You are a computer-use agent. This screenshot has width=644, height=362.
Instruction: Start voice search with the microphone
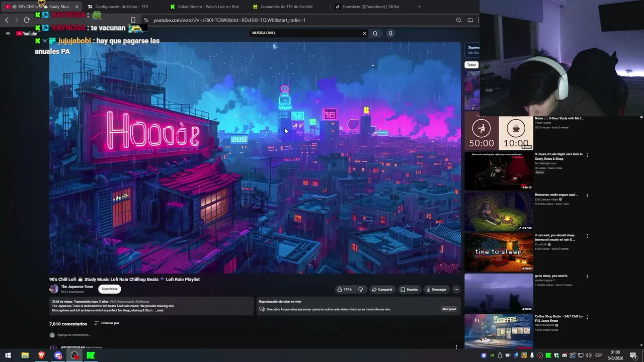click(x=390, y=33)
